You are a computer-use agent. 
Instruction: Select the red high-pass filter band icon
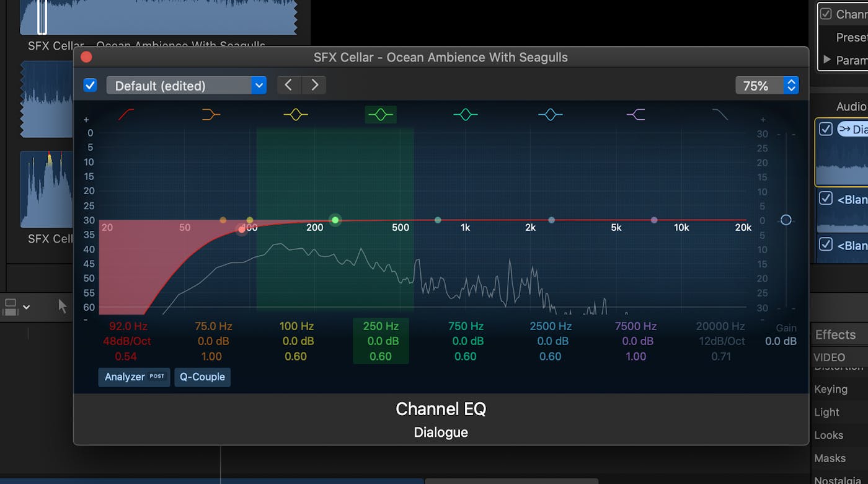coord(126,114)
